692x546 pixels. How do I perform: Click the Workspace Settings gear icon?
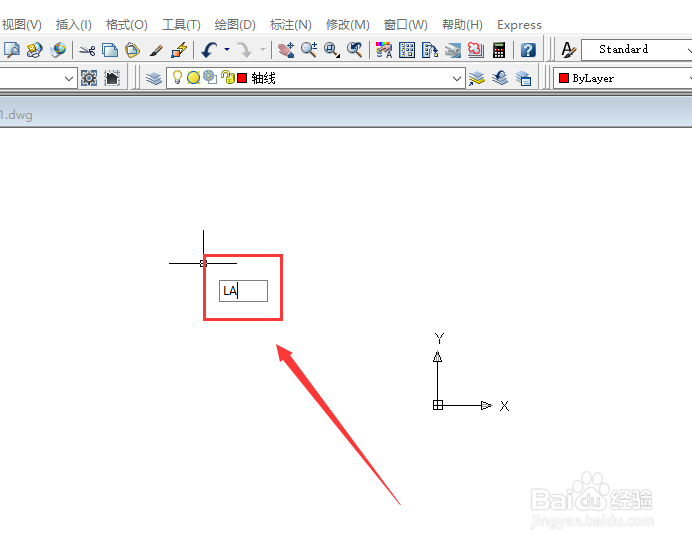[89, 78]
